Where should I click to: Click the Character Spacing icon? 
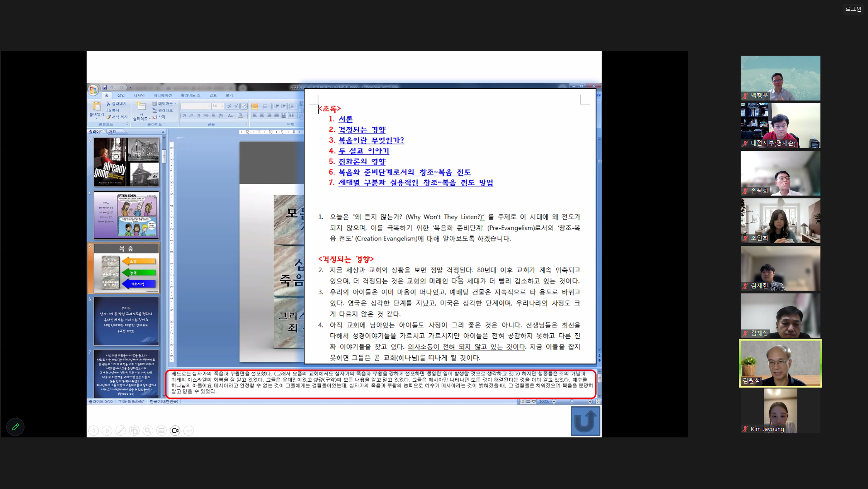[x=221, y=115]
